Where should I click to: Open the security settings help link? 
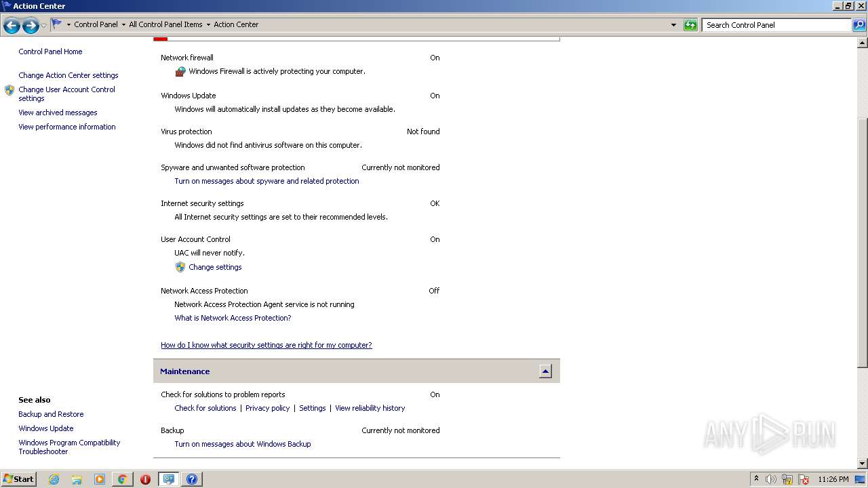(x=267, y=345)
